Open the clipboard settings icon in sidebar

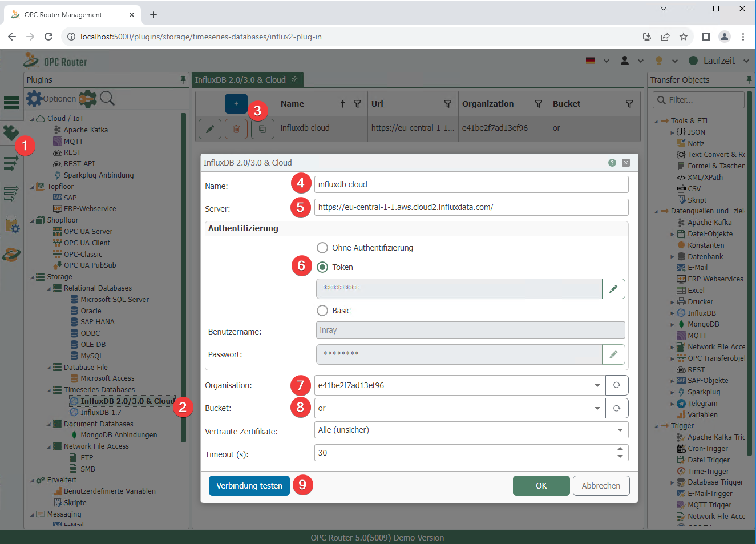tap(11, 224)
